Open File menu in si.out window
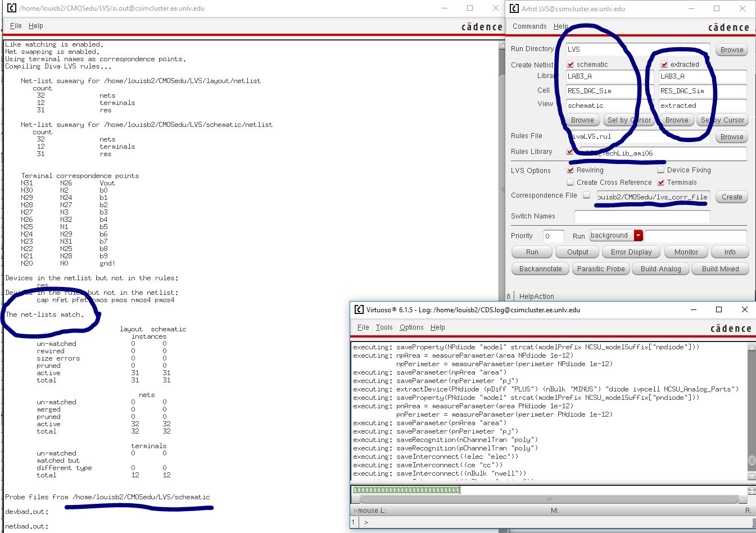756x533 pixels. pos(16,26)
